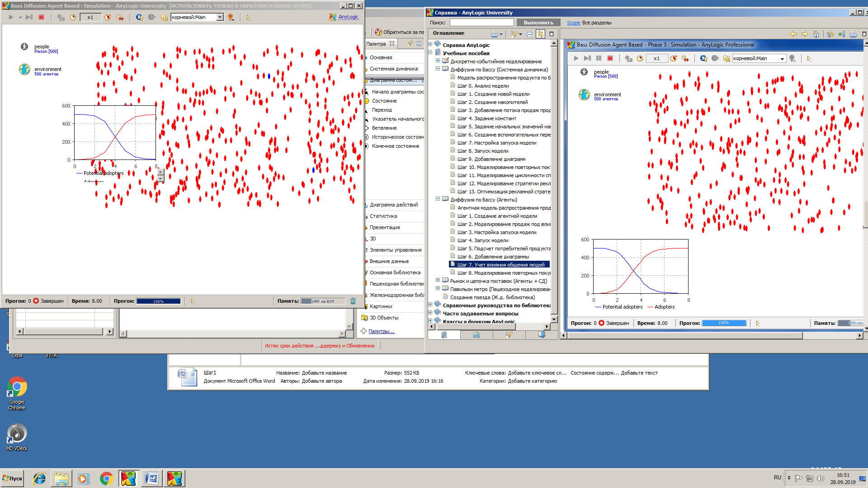This screenshot has width=868, height=488.
Task: Click the trash garbage-collect icon near memory bar
Action: click(x=353, y=301)
